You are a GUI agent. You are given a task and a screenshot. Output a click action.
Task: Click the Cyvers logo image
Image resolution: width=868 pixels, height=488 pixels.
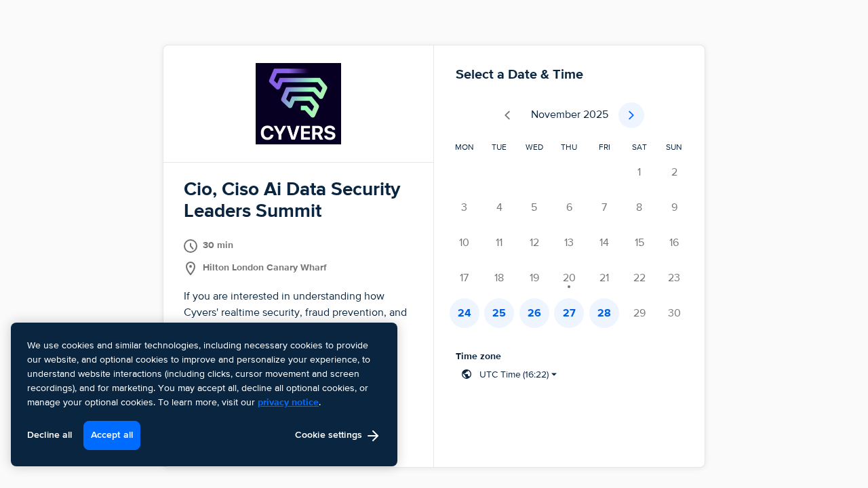pos(298,104)
